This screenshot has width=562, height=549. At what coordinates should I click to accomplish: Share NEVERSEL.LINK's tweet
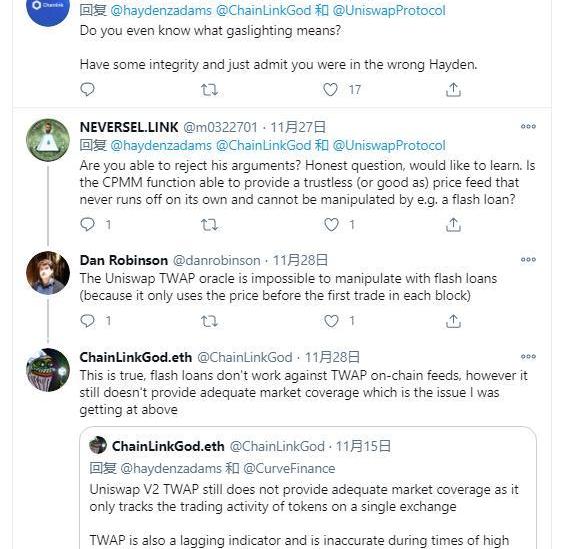(453, 225)
